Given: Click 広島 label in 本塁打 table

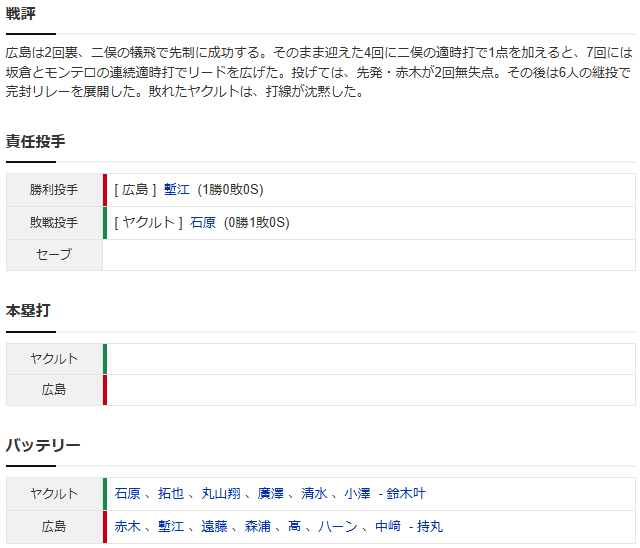Looking at the screenshot, I should click(54, 390).
